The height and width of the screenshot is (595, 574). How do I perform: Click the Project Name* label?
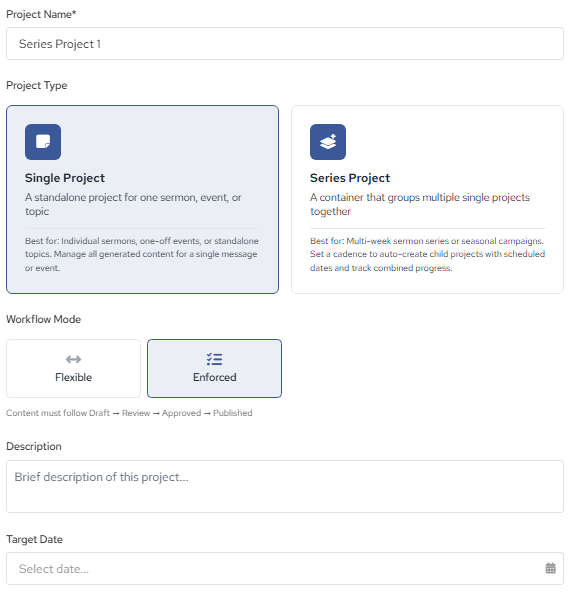tap(41, 14)
